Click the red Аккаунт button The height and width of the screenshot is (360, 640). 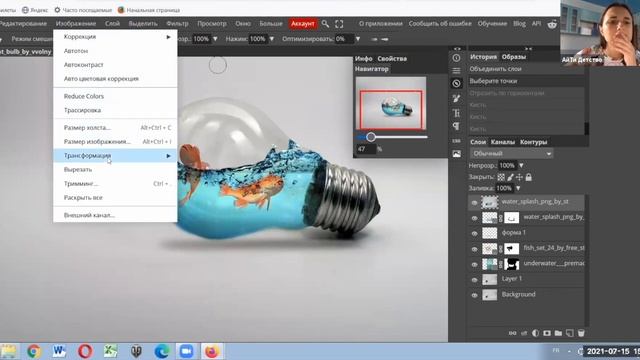click(x=303, y=24)
